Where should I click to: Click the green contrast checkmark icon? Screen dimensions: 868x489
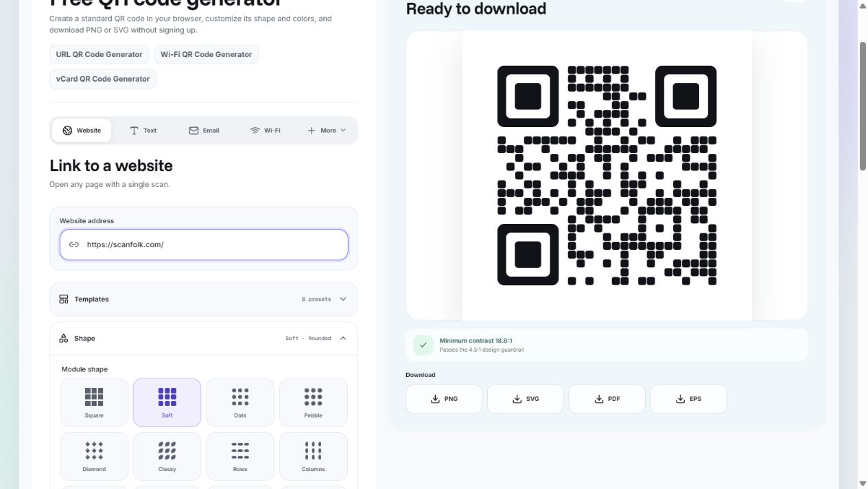[423, 345]
